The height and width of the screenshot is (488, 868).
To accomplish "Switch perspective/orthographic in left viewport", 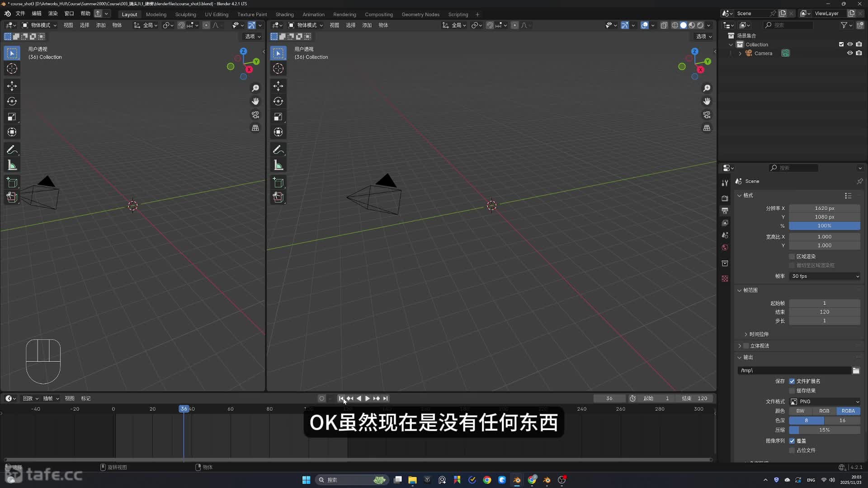I will coord(255,128).
